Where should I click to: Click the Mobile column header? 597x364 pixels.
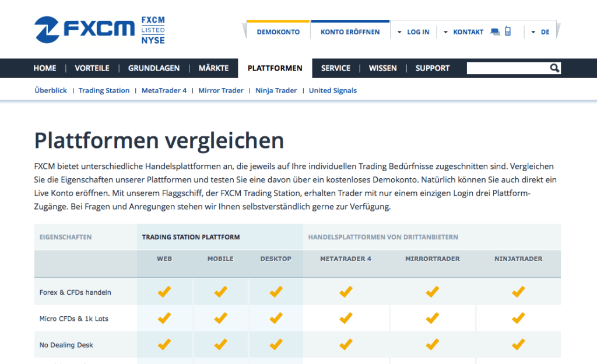tap(220, 259)
